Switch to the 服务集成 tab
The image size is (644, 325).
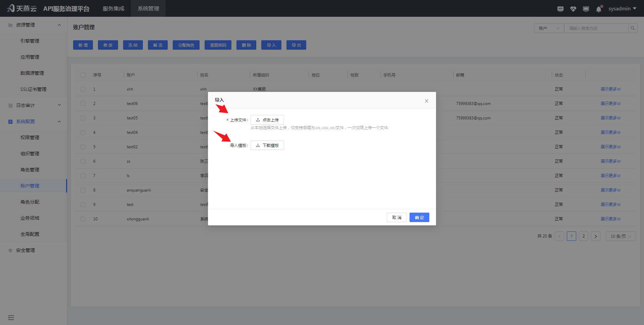coord(113,8)
